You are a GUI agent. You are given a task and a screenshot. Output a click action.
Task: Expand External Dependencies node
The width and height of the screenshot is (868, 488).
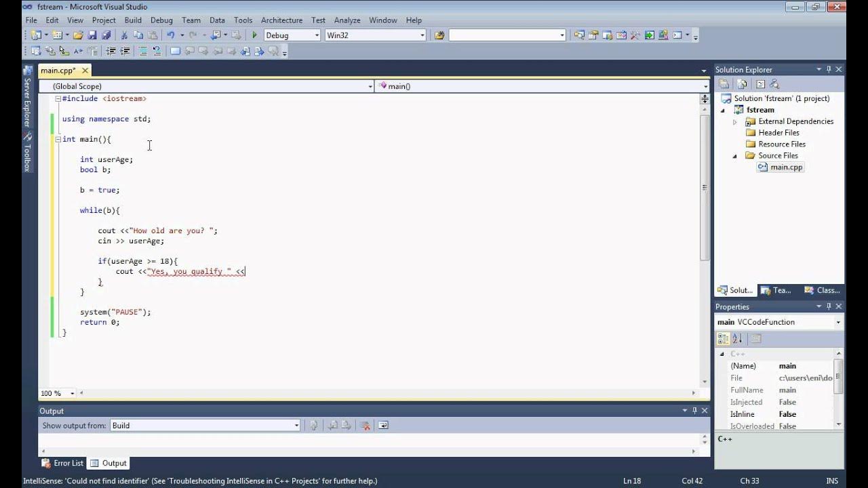click(x=735, y=122)
